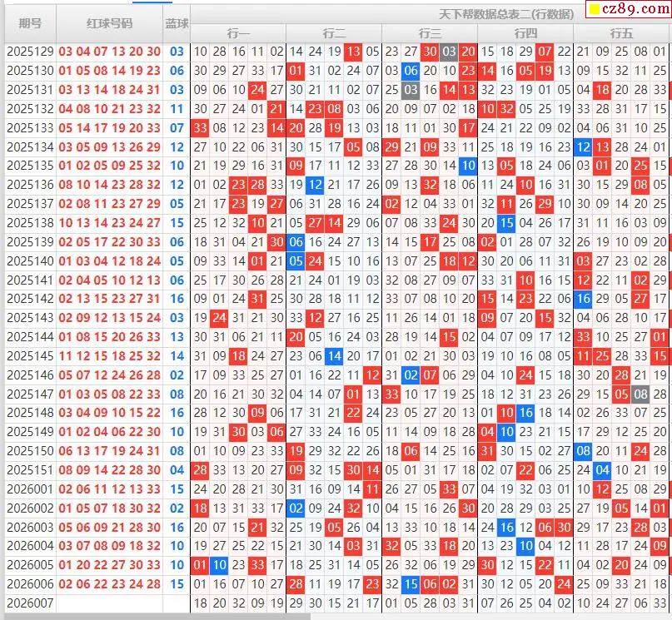Select the 红球号码 column header

click(x=109, y=23)
